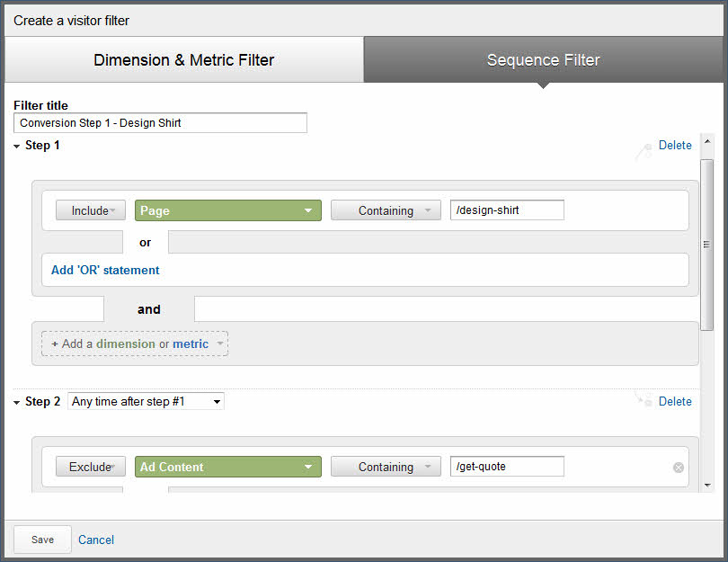The height and width of the screenshot is (562, 728).
Task: Open the Ad Content dimension dropdown
Action: (228, 467)
